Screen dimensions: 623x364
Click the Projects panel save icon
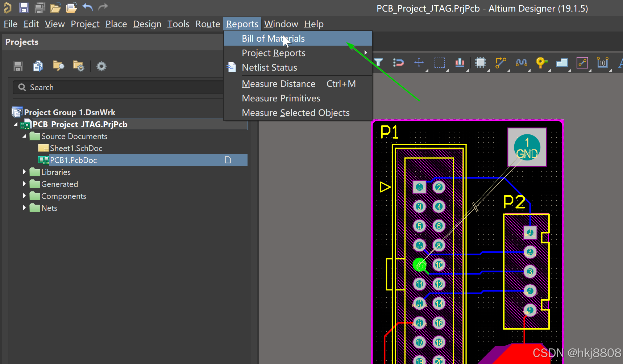[18, 66]
